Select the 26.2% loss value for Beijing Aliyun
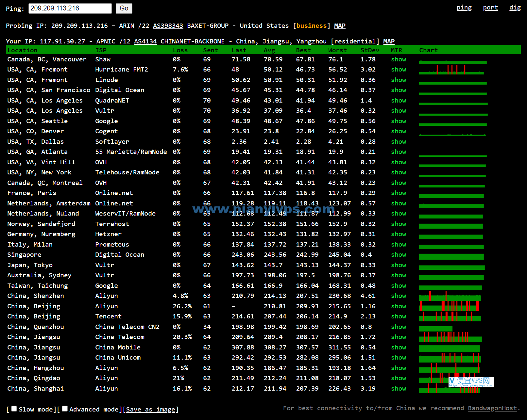Screen dimensions: 527x420 pos(182,306)
